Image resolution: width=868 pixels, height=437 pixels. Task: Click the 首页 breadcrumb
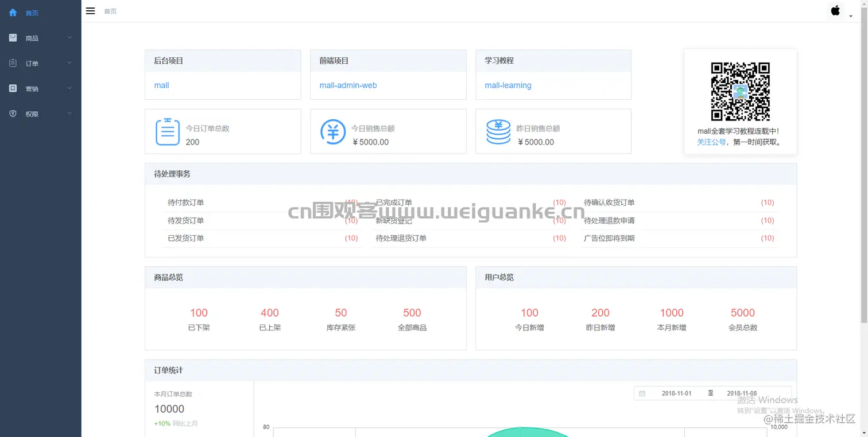pos(110,11)
